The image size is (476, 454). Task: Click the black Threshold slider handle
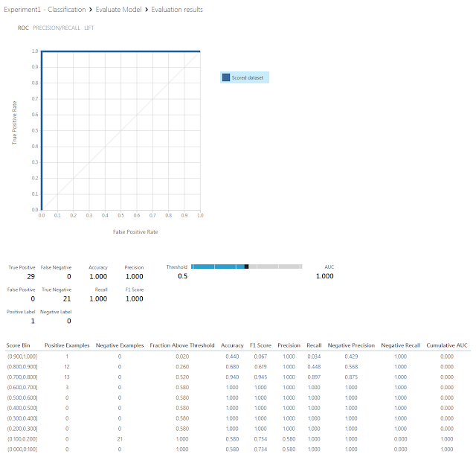(x=246, y=266)
